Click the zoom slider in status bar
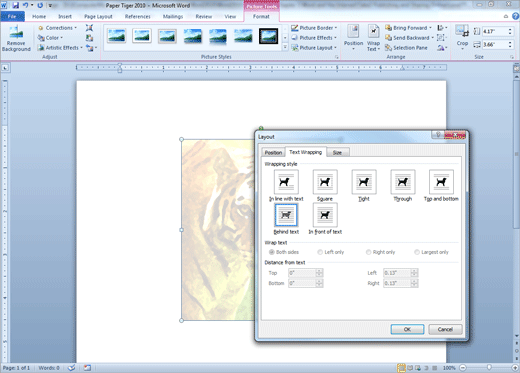The height and width of the screenshot is (373, 520). click(x=489, y=368)
